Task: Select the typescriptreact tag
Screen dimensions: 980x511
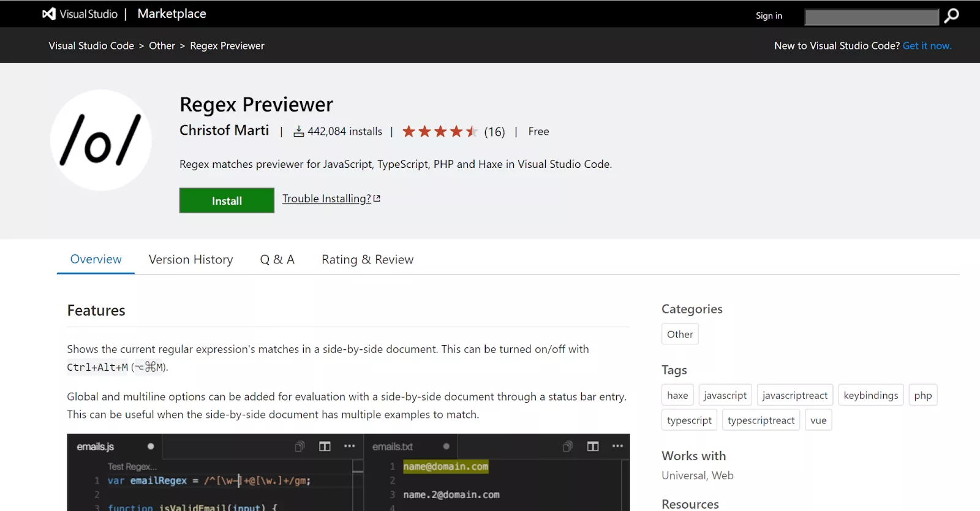Action: pyautogui.click(x=761, y=420)
